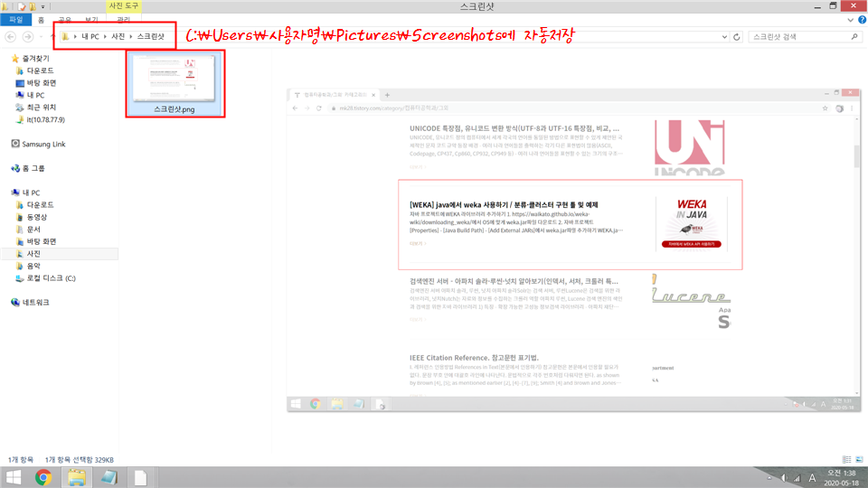Image resolution: width=868 pixels, height=488 pixels.
Task: Open the it(10.78.77.9) network location
Action: pos(41,119)
